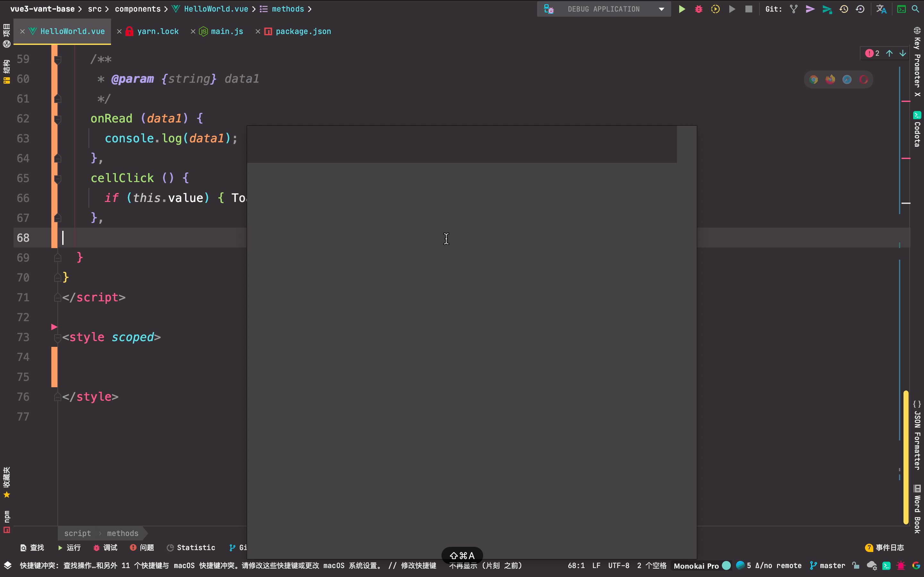
Task: Open the methods breadcrumb dropdown
Action: click(287, 9)
